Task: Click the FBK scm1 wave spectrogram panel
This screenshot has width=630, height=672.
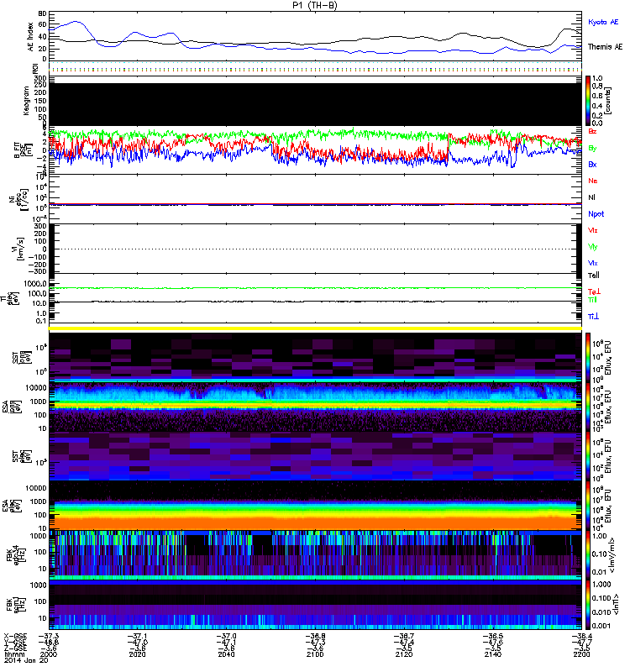Action: pyautogui.click(x=315, y=605)
